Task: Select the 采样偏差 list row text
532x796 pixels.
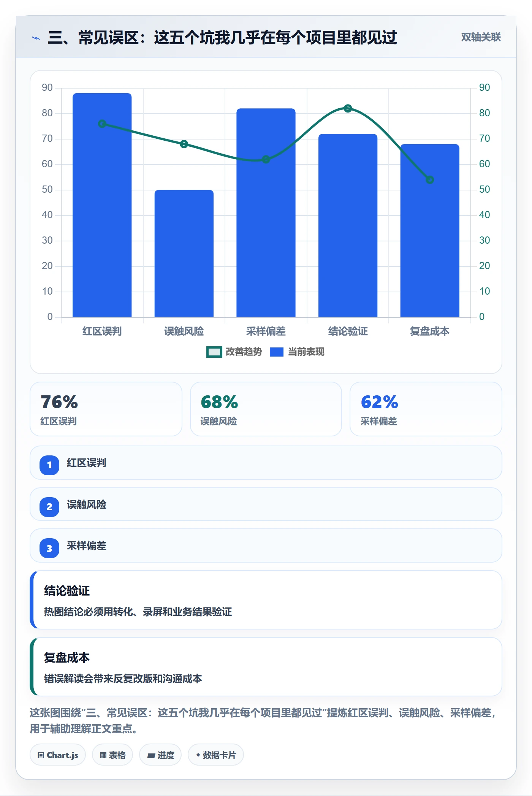Action: tap(86, 546)
